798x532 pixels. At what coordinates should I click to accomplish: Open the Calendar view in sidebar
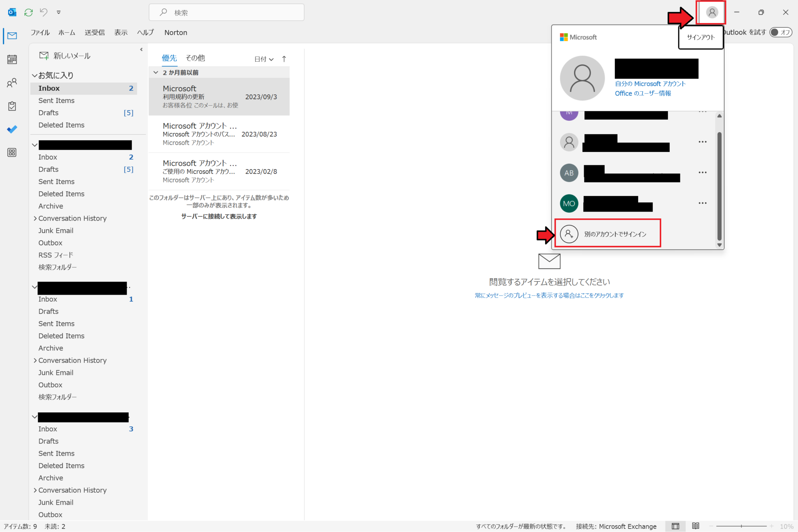(12, 59)
